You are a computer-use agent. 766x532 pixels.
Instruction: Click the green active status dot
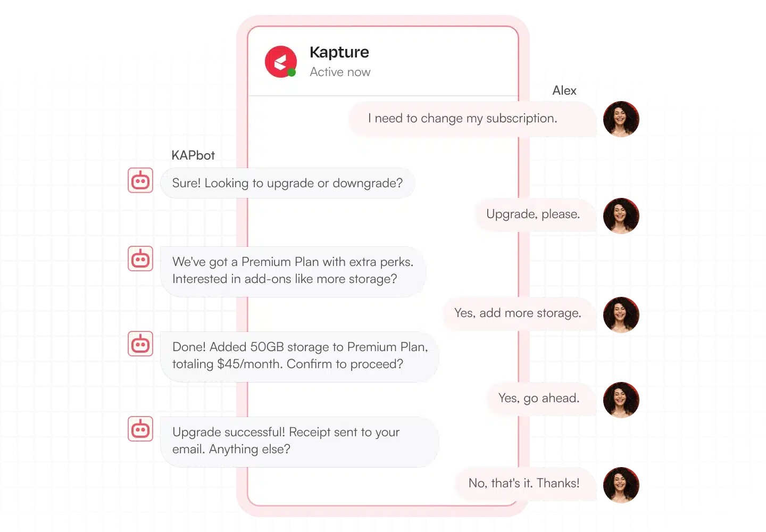292,73
